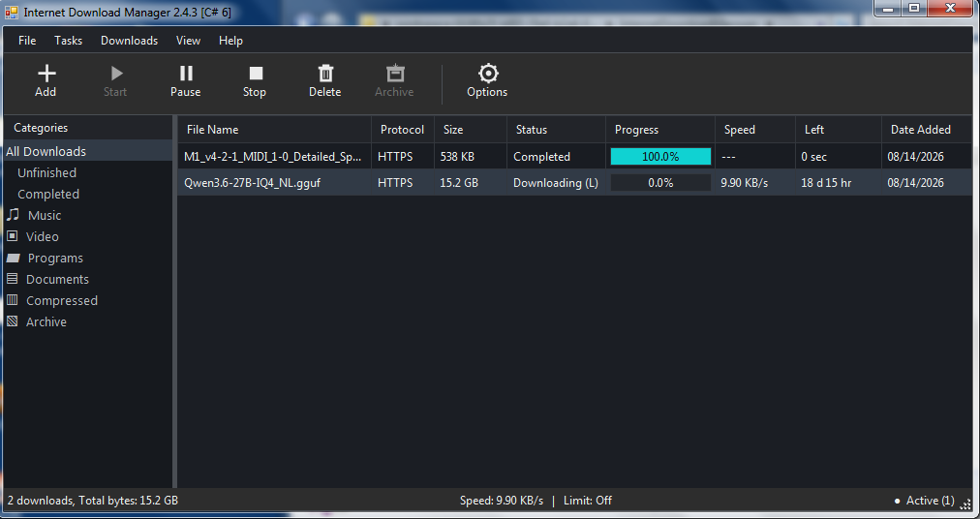
Task: Click the 9.90 KB/s speed cell in the Qwen row
Action: [x=745, y=183]
